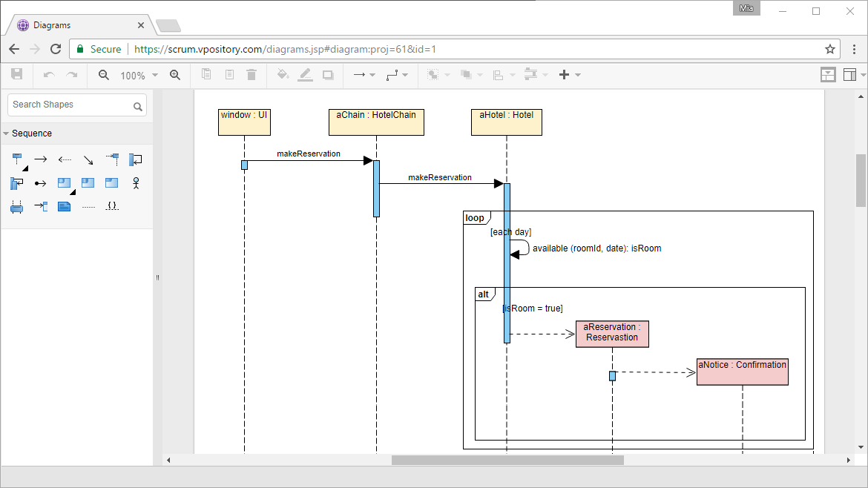Click the Delete trash icon
The image size is (868, 488).
click(251, 74)
